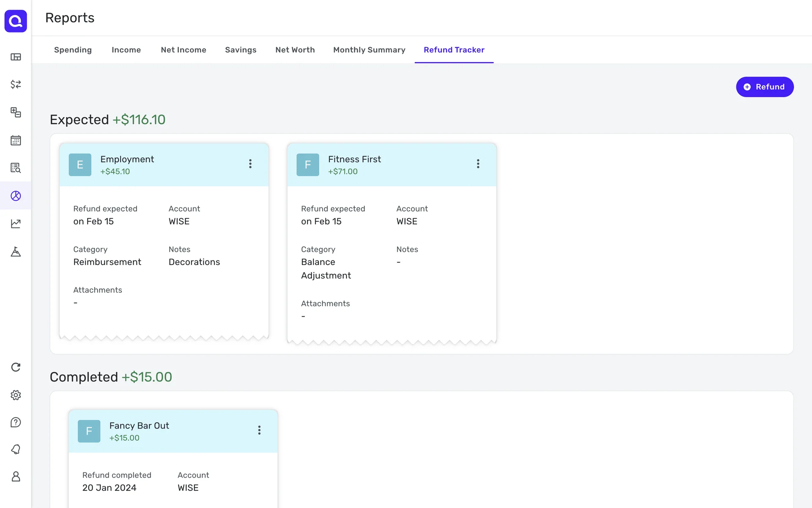
Task: Click the calendar icon in sidebar
Action: (16, 141)
